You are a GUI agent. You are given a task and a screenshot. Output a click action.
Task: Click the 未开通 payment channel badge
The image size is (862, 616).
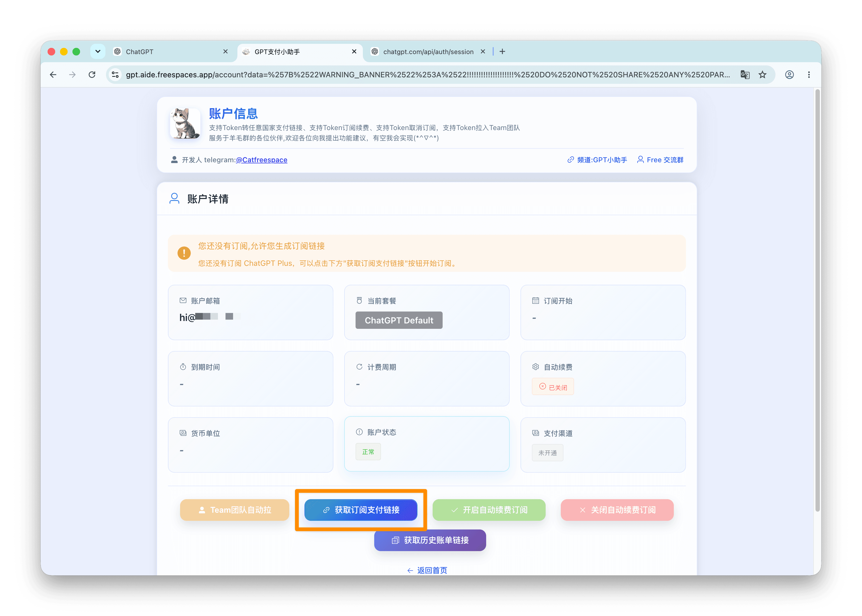(x=548, y=453)
